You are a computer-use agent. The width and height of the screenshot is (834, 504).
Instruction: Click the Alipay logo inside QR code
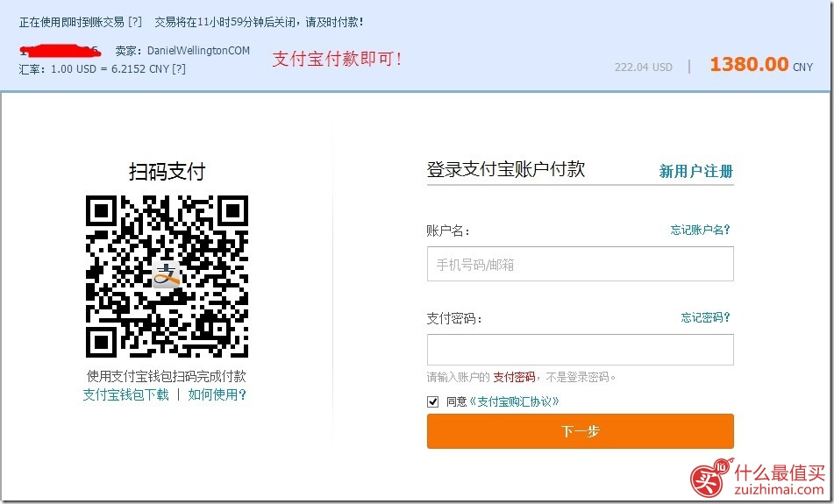pos(167,275)
